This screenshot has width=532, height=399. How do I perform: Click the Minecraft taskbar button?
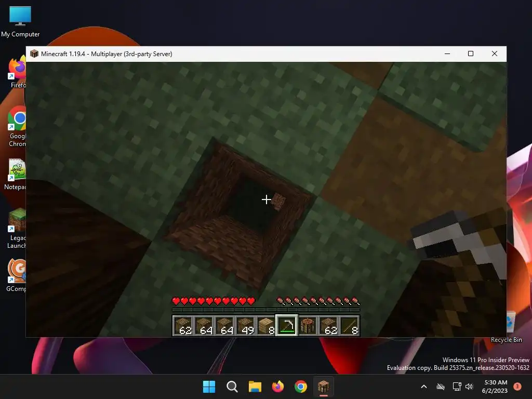point(323,387)
